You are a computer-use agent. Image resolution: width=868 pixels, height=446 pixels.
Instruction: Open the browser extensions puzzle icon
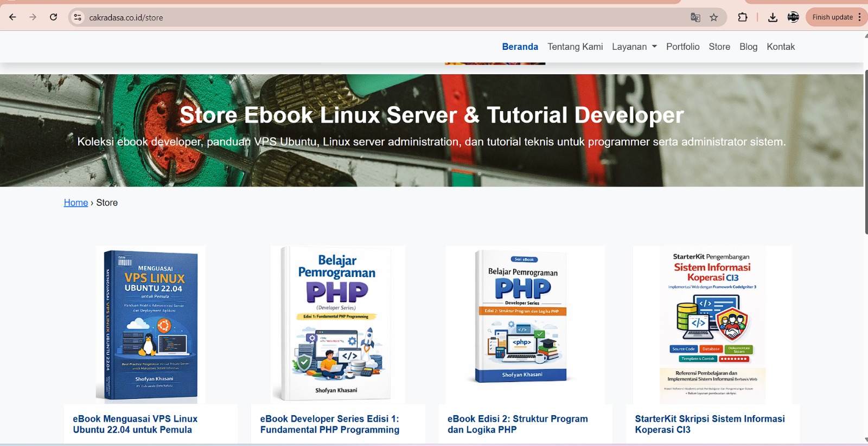tap(743, 17)
